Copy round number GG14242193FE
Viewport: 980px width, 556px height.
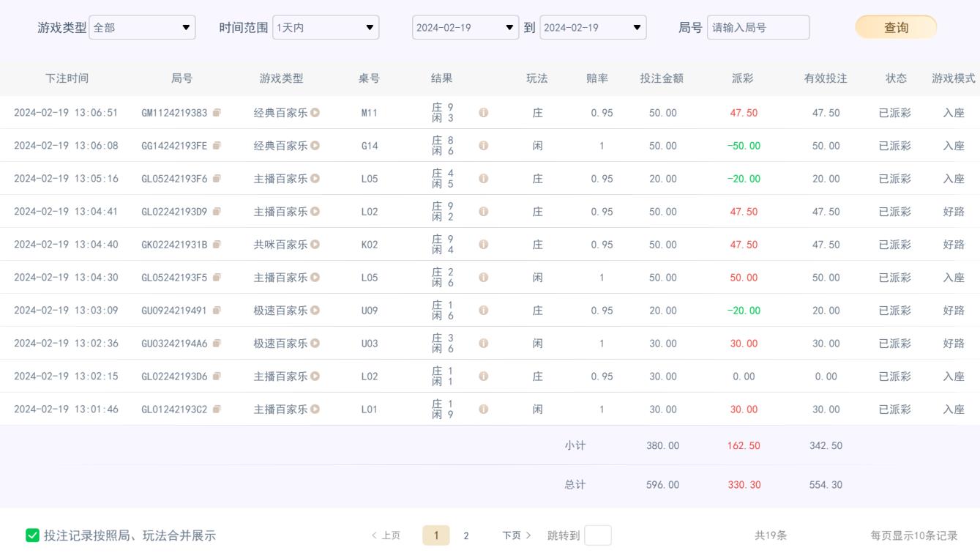pyautogui.click(x=217, y=146)
